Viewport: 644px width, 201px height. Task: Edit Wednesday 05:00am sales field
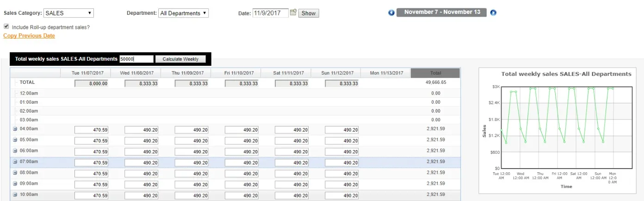coord(141,140)
